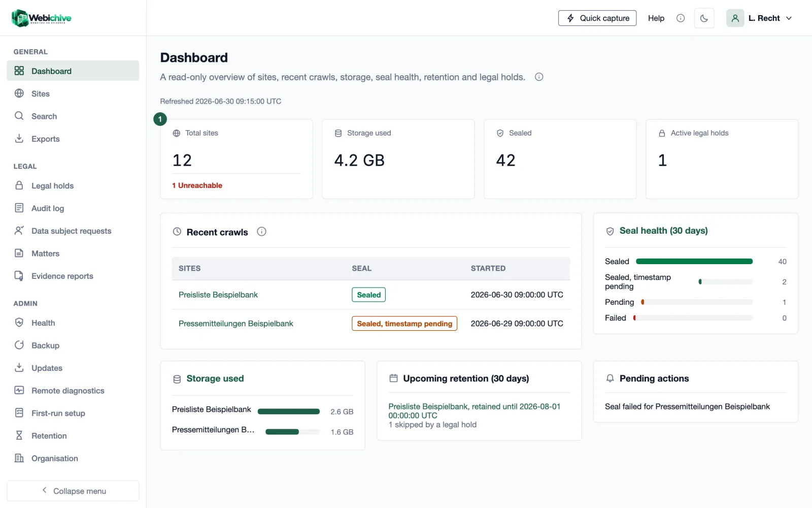812x508 pixels.
Task: Click Seal failed for Pressemitteilungen action
Action: (687, 406)
